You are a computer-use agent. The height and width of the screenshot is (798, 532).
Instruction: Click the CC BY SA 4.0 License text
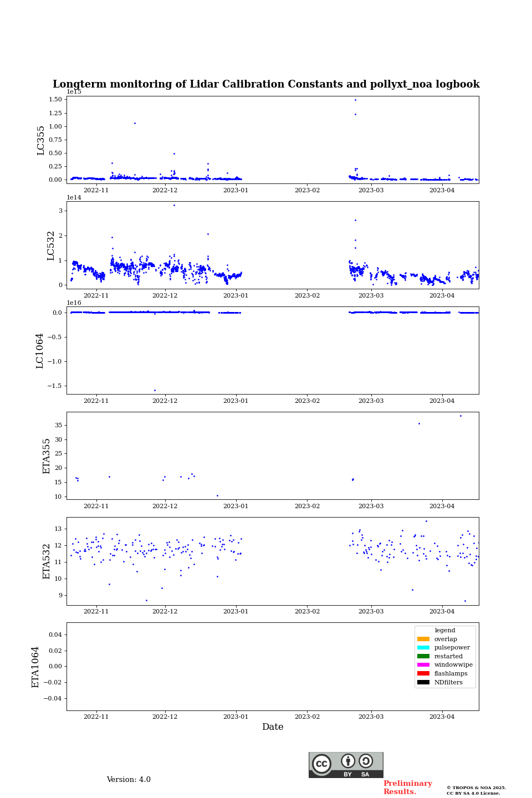(x=473, y=793)
